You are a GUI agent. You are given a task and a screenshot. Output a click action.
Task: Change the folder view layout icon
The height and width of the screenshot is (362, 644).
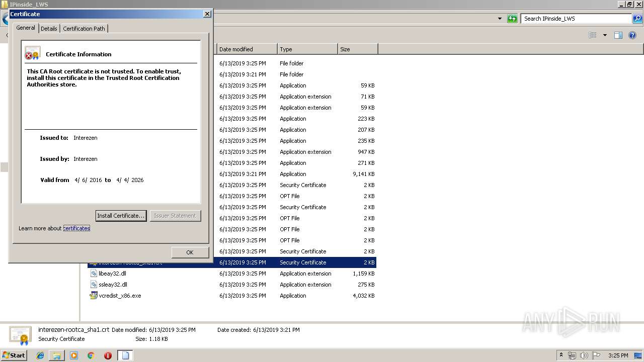point(593,35)
